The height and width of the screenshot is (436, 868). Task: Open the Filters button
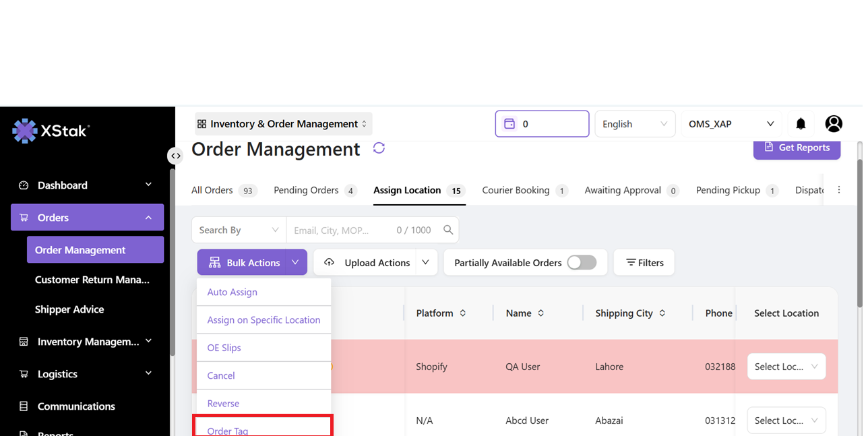click(644, 263)
